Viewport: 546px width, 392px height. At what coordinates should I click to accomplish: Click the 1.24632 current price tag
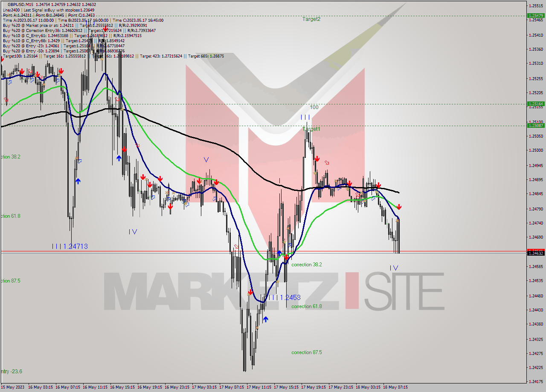click(536, 253)
